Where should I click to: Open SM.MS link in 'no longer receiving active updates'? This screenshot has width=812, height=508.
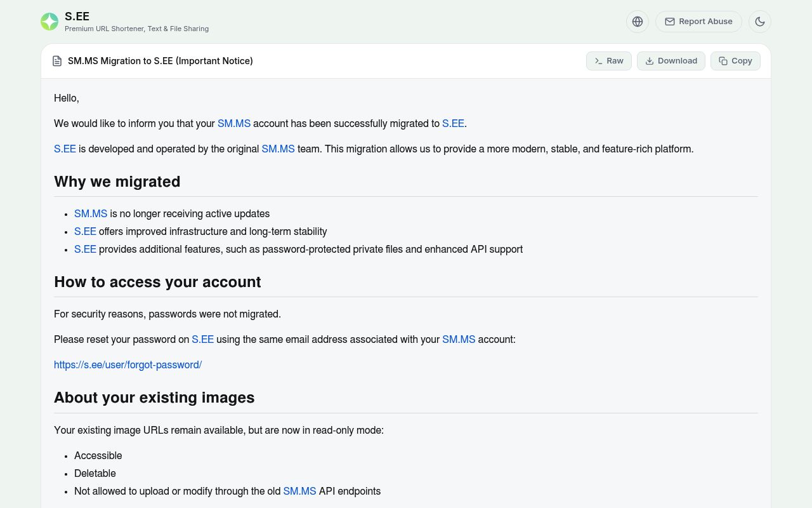coord(91,214)
